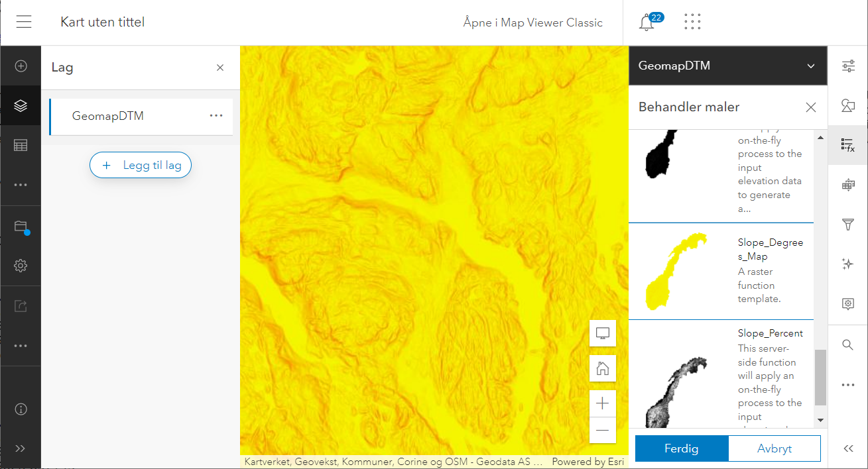Click the Add (plus) icon in left toolbar
Image resolution: width=868 pixels, height=469 pixels.
click(x=21, y=66)
